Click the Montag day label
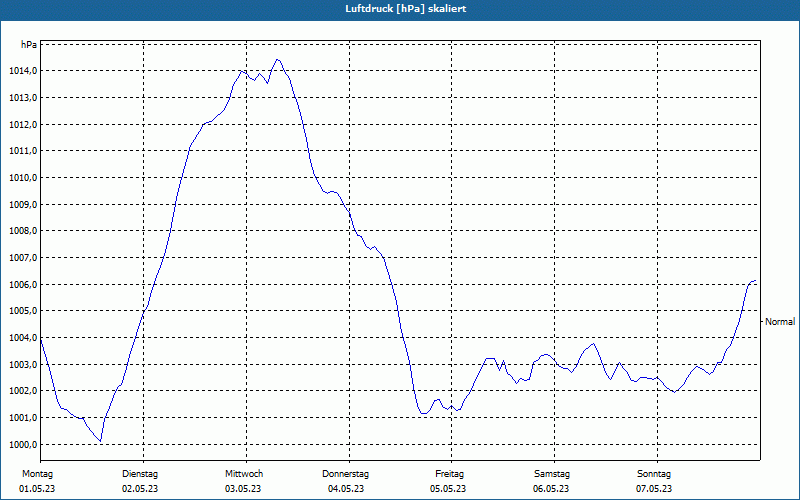This screenshot has height=500, width=800. click(x=37, y=474)
